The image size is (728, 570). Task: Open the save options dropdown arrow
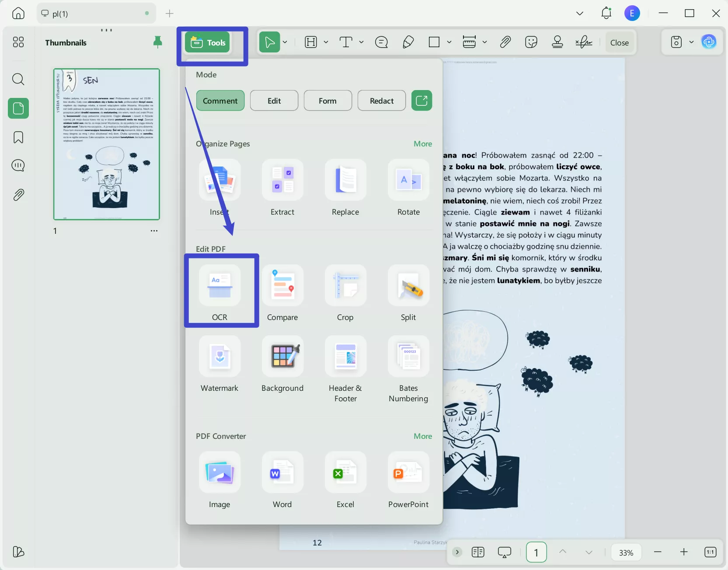(x=691, y=42)
